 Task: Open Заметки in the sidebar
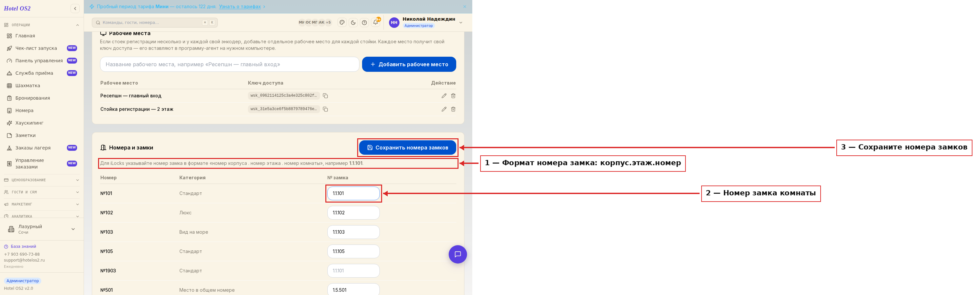[x=42, y=135]
